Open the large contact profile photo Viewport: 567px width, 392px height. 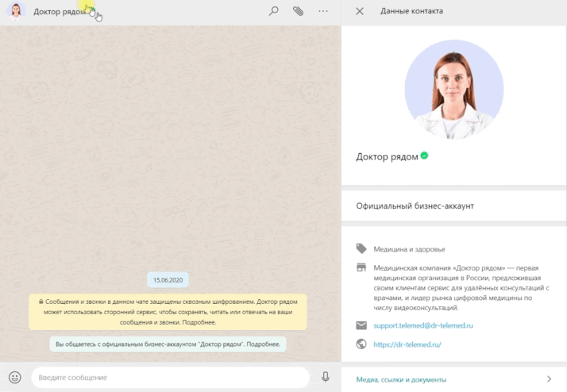pos(453,89)
